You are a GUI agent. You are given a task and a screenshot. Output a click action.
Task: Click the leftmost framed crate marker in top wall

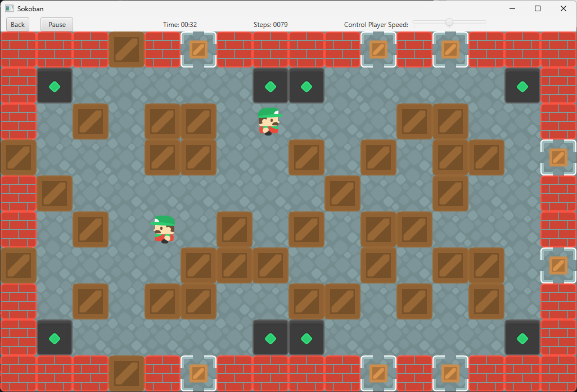pos(199,49)
